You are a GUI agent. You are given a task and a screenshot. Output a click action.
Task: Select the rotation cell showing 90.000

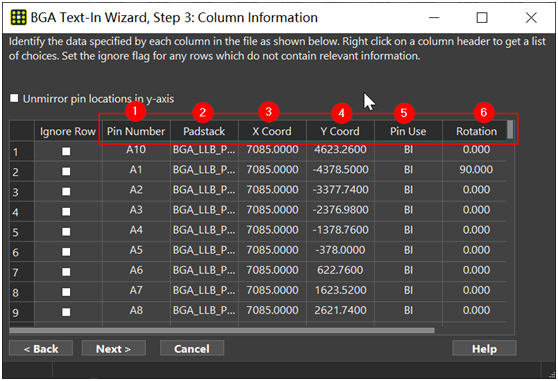click(x=476, y=170)
